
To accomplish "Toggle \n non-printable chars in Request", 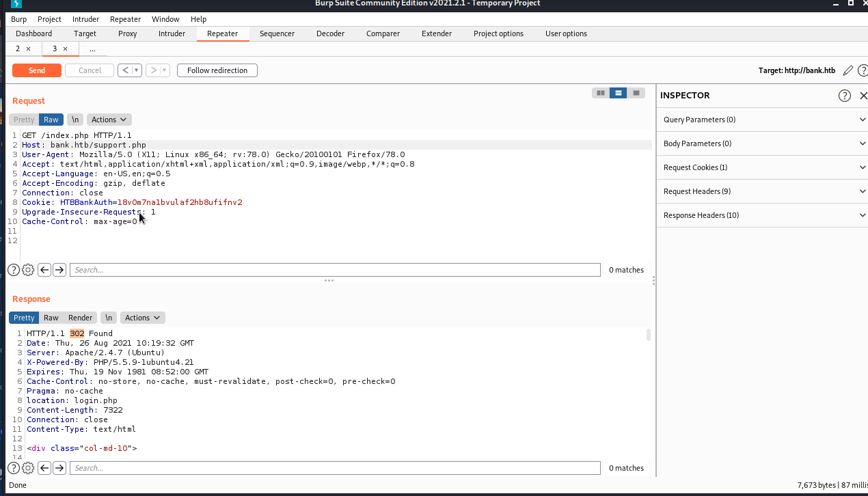I will click(x=75, y=120).
